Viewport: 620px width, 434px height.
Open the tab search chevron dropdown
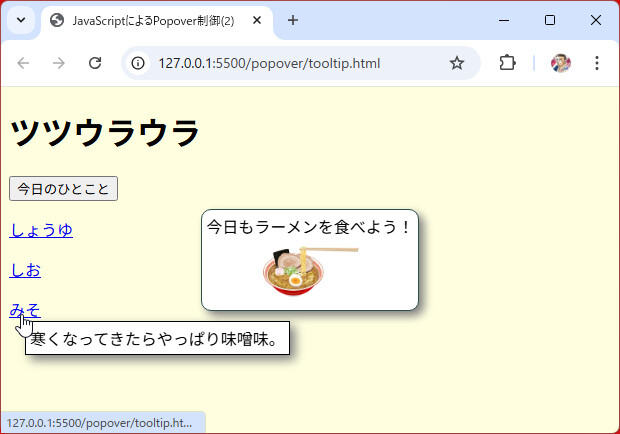pyautogui.click(x=21, y=20)
